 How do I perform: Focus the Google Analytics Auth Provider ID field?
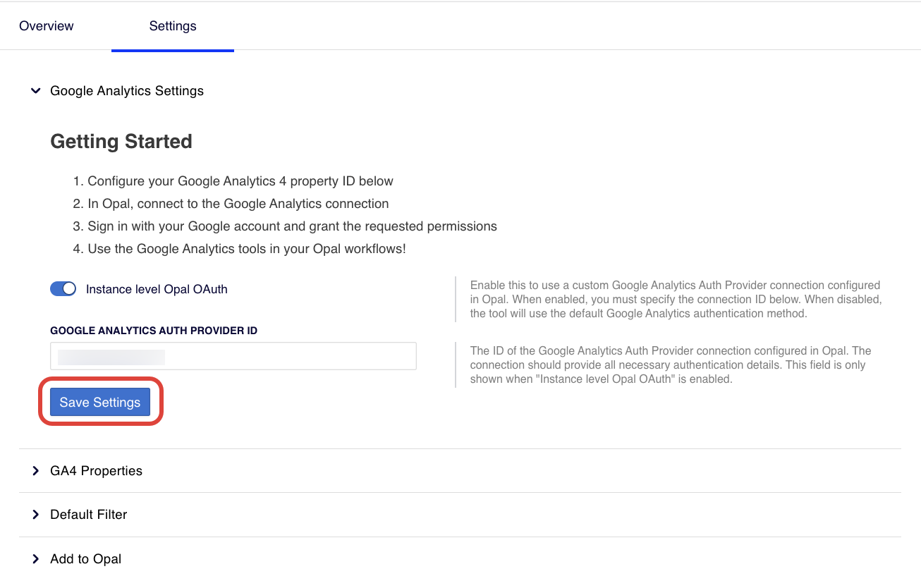click(233, 356)
